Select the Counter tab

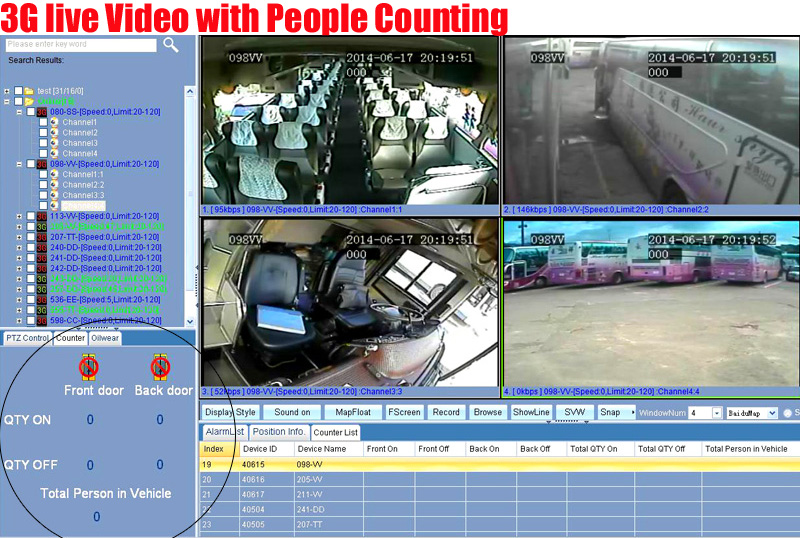pos(70,338)
